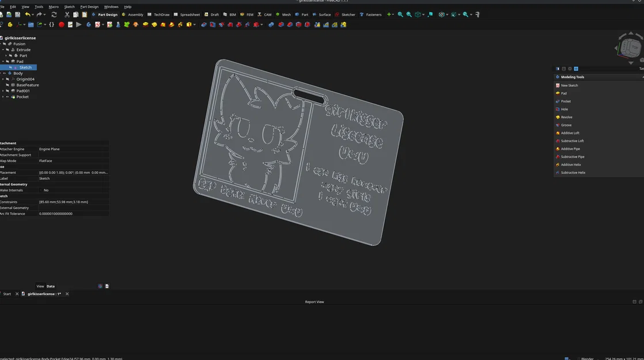
Task: Switch to the Sketcher workbench tab
Action: [x=345, y=14]
